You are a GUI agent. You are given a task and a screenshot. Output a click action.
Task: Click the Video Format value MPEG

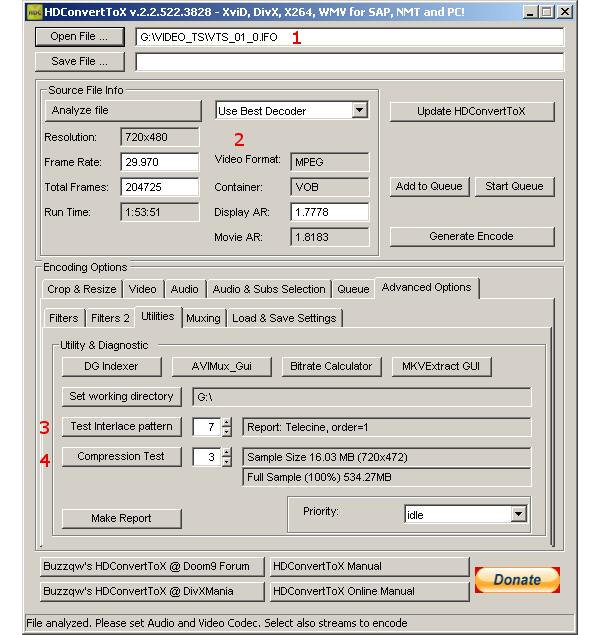tap(330, 162)
